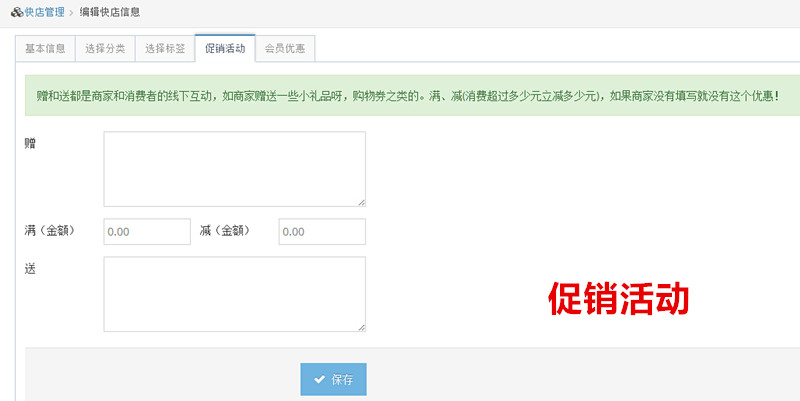Image resolution: width=800 pixels, height=401 pixels.
Task: Open the 快店管理 breadcrumb link
Action: pyautogui.click(x=44, y=12)
